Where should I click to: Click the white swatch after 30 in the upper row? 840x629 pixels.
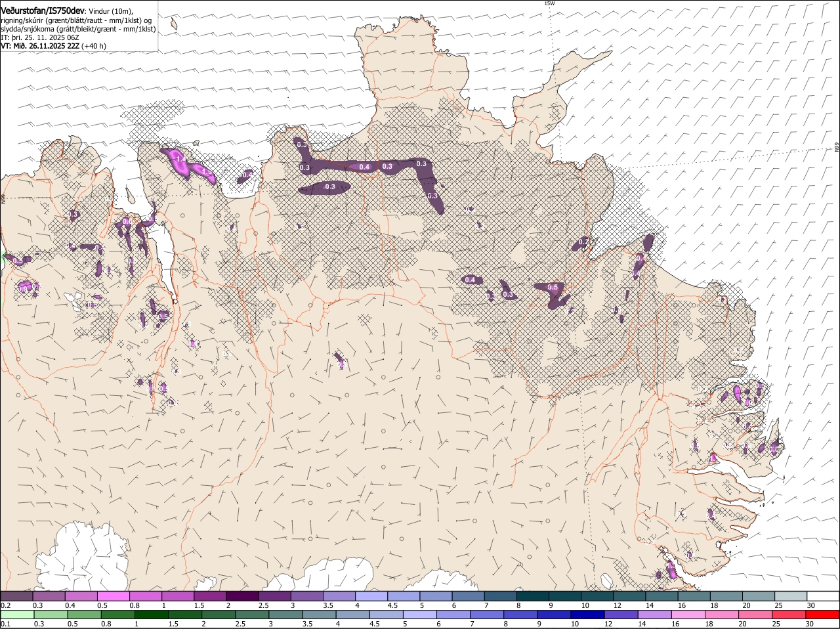tap(823, 596)
